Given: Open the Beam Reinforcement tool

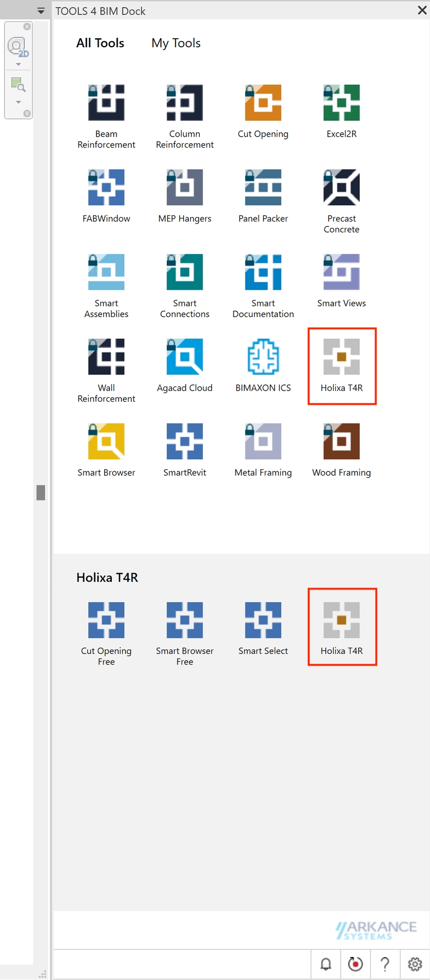Looking at the screenshot, I should [x=106, y=103].
